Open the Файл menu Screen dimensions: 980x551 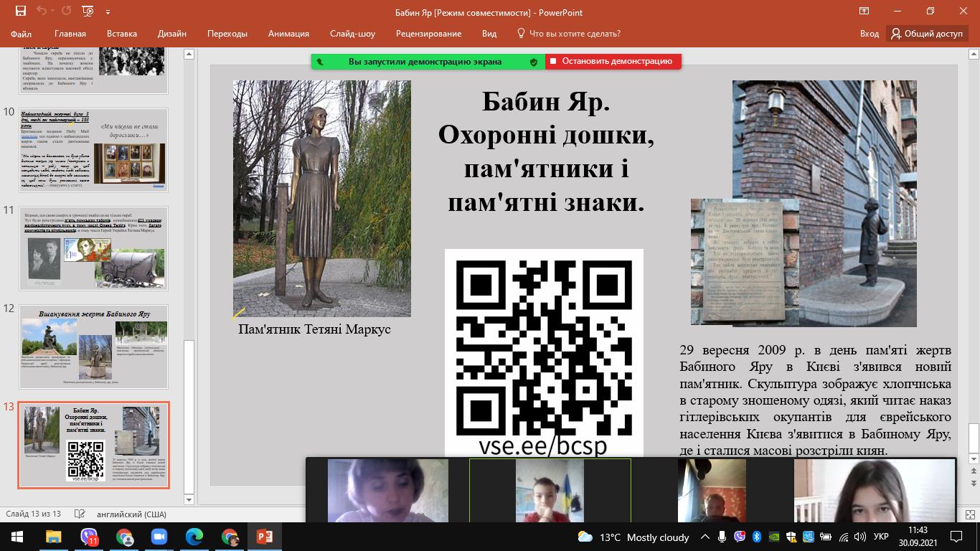pos(22,34)
